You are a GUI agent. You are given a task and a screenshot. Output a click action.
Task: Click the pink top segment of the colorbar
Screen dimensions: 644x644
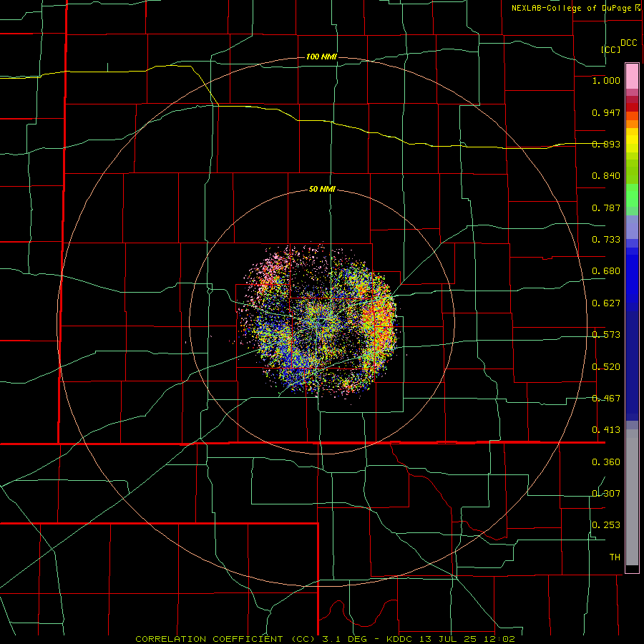point(632,77)
